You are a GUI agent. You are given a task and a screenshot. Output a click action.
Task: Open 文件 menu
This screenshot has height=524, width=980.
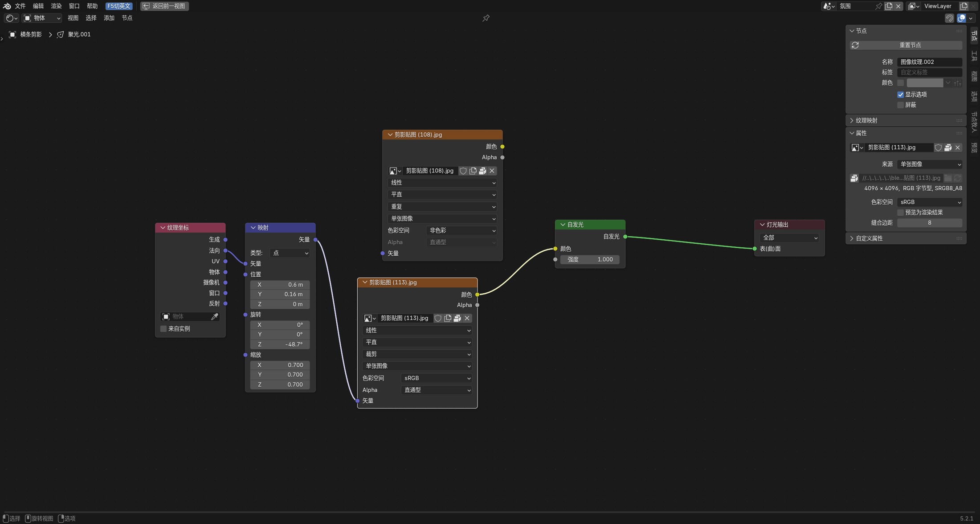[20, 6]
